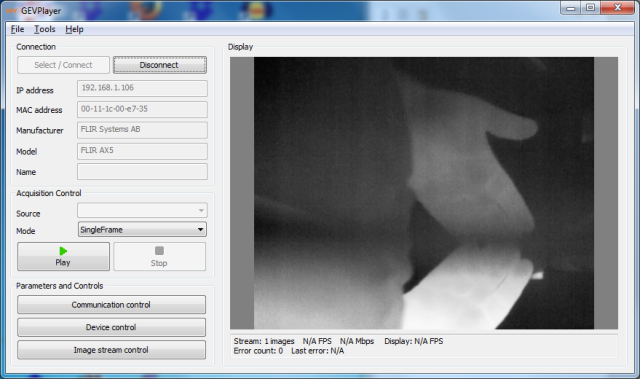Screen dimensions: 640x379
Task: Click the Select / Connect button
Action: pos(63,65)
